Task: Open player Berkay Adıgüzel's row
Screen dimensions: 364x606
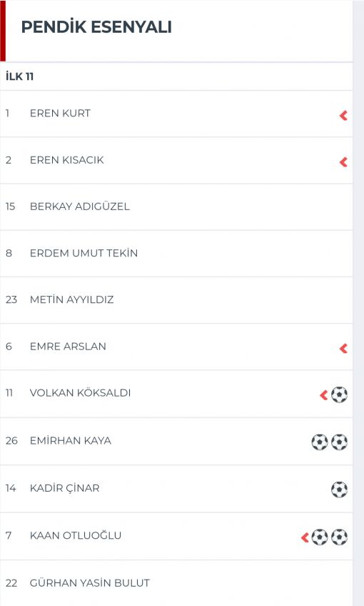Action: (176, 207)
